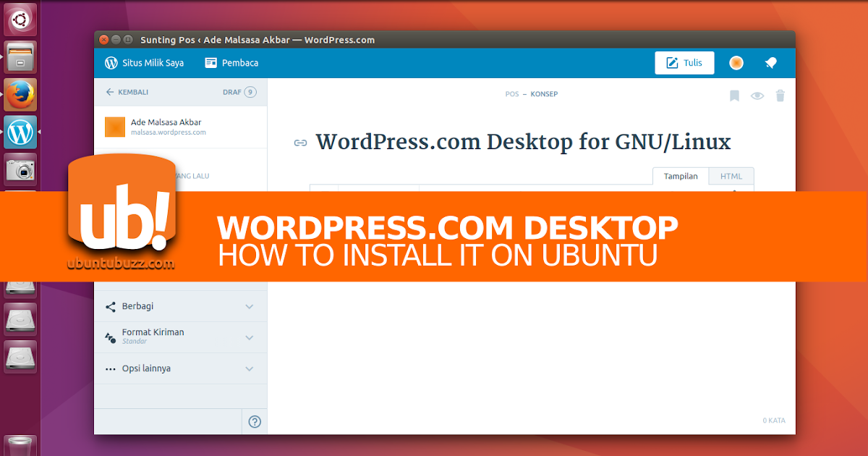868x456 pixels.
Task: Click the bookmark icon above title
Action: (x=734, y=96)
